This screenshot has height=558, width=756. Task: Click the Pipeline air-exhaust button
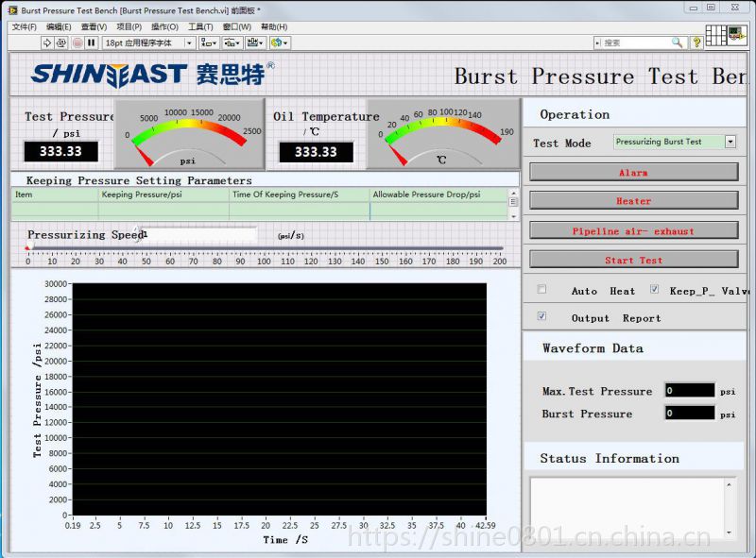point(633,230)
